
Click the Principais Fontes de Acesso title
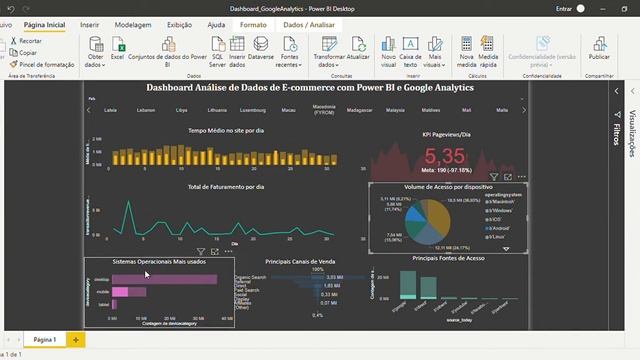coord(448,258)
